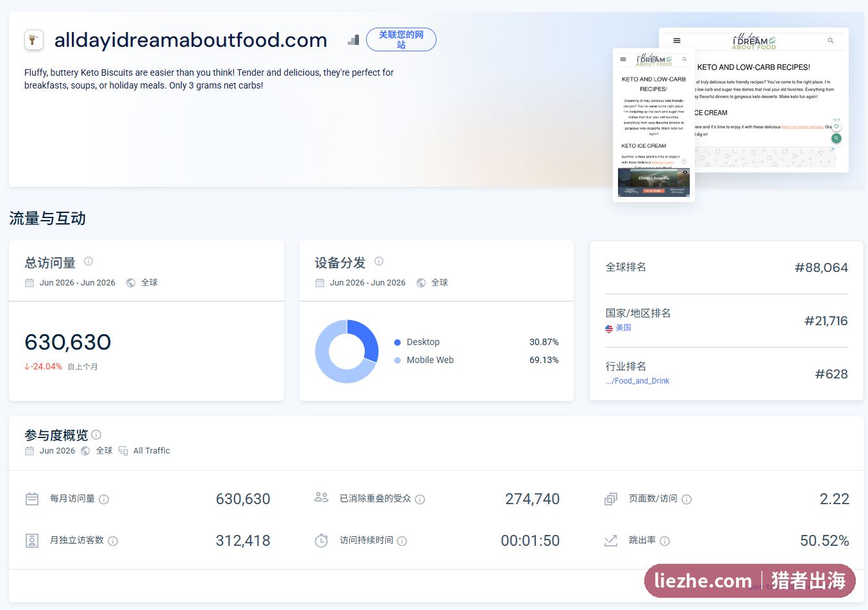Click the visit duration value 00:01:50

530,541
